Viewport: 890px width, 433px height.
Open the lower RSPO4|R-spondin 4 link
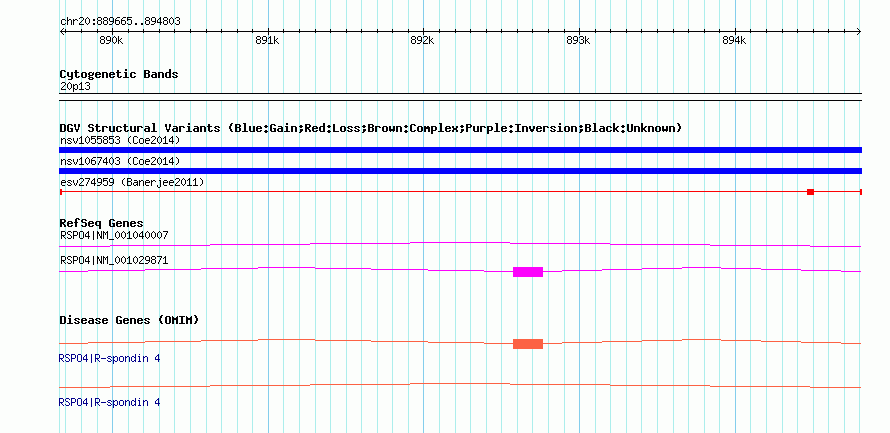[x=110, y=402]
